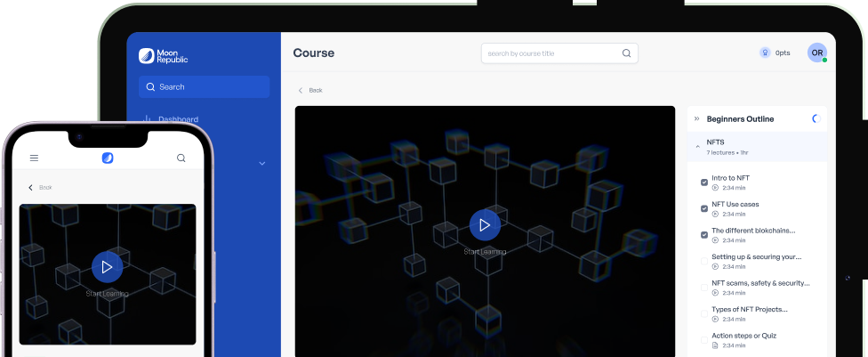The image size is (868, 357).
Task: Open the hamburger menu on phone
Action: (x=35, y=158)
